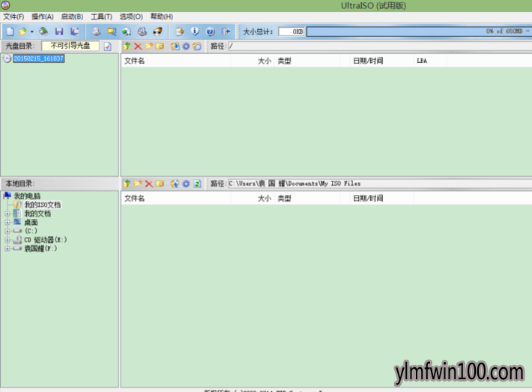Click the disc pane Extract icon
The image size is (532, 392).
[x=175, y=46]
